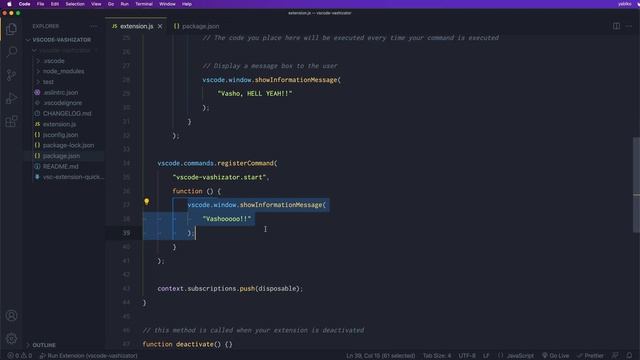Open the Selection menu

click(x=75, y=4)
